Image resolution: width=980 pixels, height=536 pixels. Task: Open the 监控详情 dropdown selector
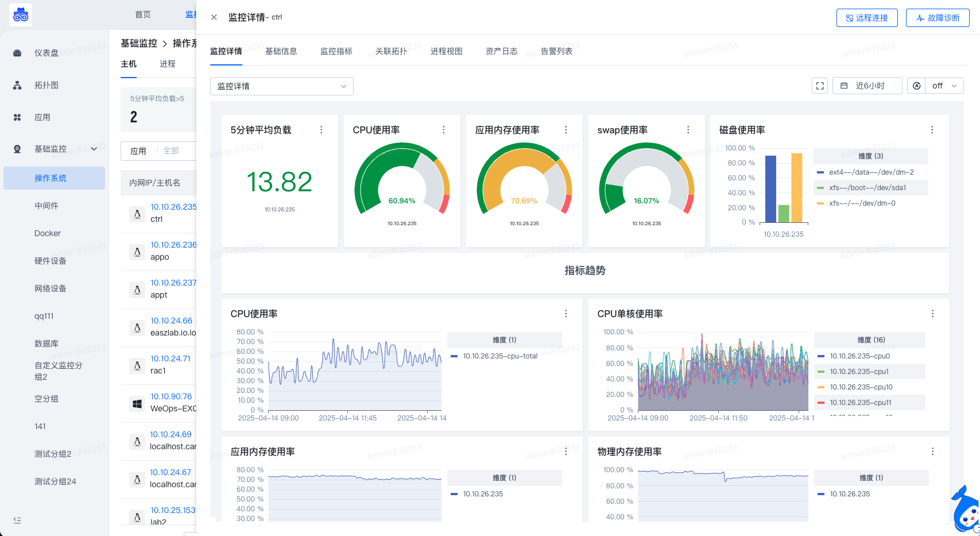(281, 86)
